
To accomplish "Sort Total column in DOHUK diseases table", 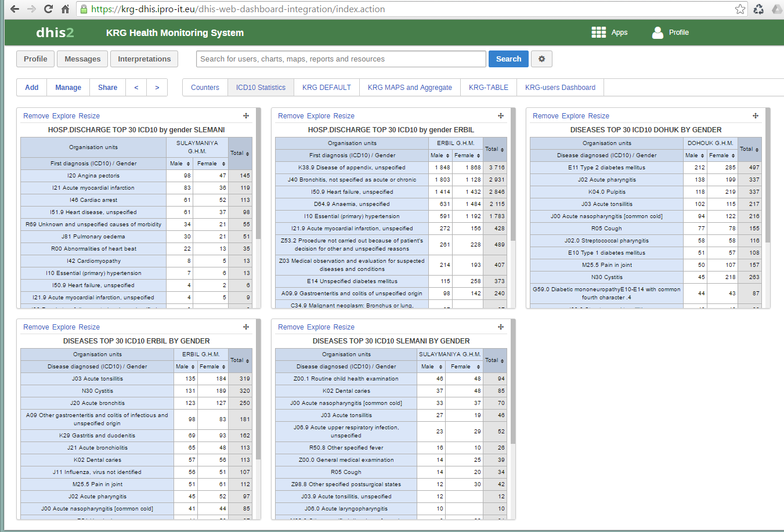I will (x=749, y=149).
